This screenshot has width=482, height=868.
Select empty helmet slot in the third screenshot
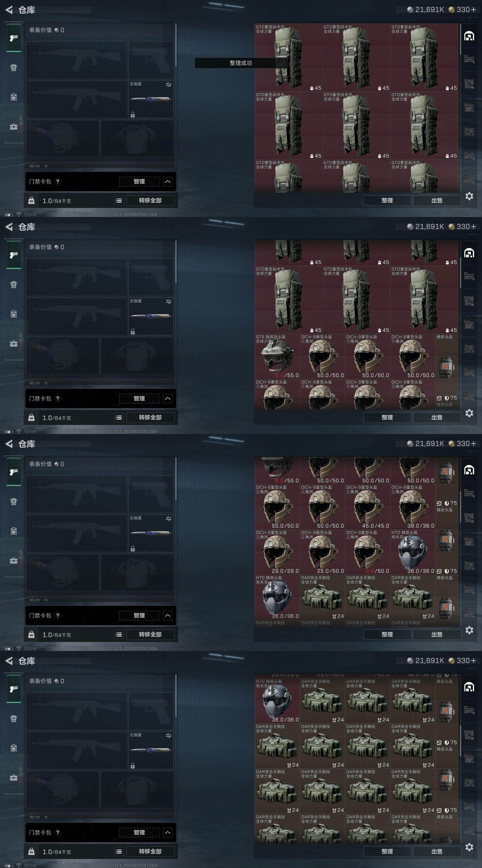click(62, 573)
